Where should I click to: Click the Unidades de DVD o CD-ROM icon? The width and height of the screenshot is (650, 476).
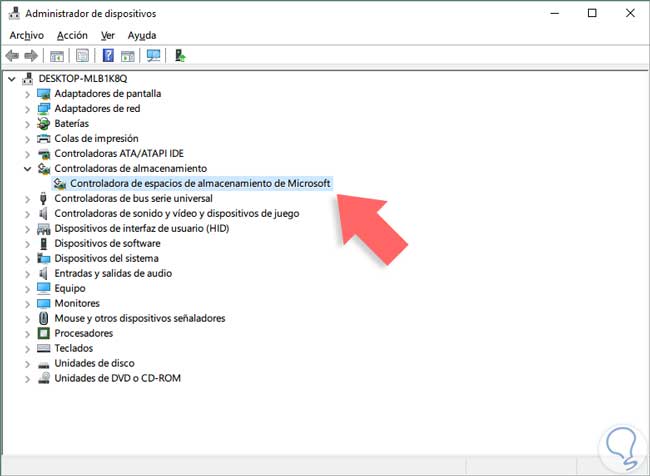click(44, 378)
